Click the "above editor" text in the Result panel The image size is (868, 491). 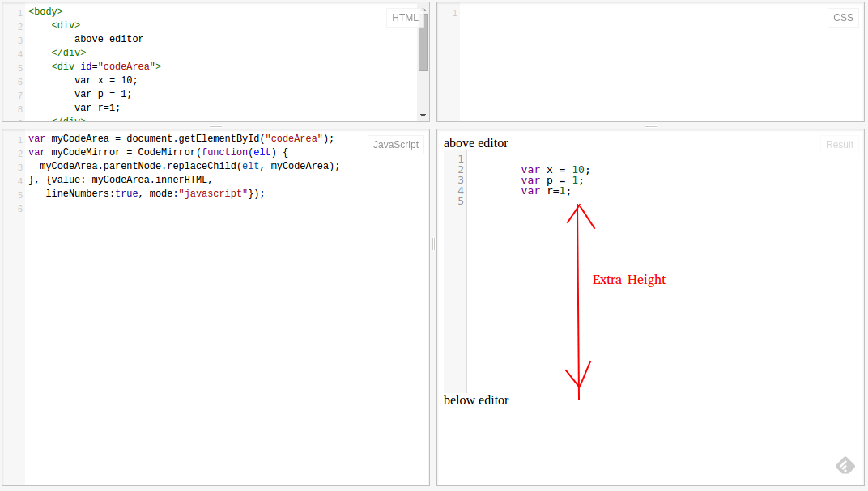pos(476,142)
